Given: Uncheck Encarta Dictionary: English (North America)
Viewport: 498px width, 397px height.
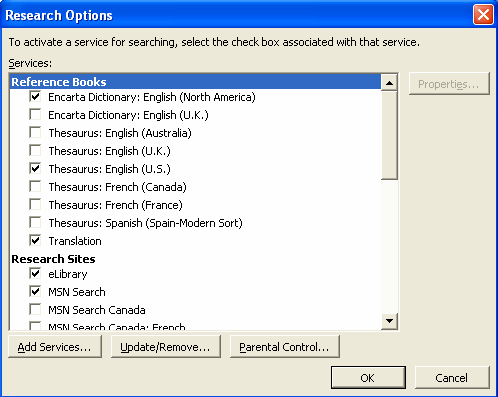Looking at the screenshot, I should 35,97.
